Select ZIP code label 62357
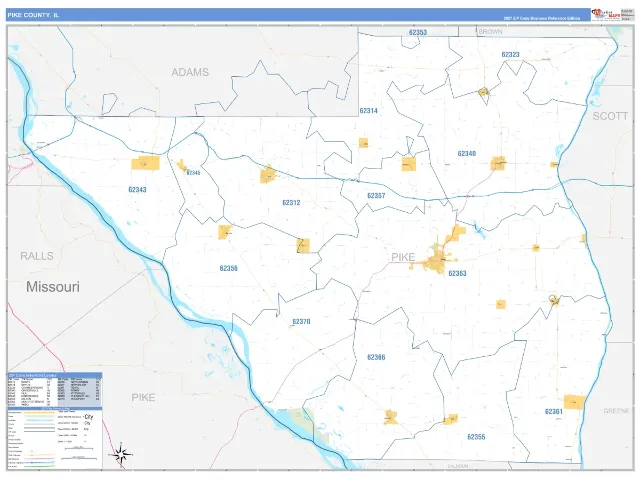This screenshot has height=480, width=640. [376, 196]
